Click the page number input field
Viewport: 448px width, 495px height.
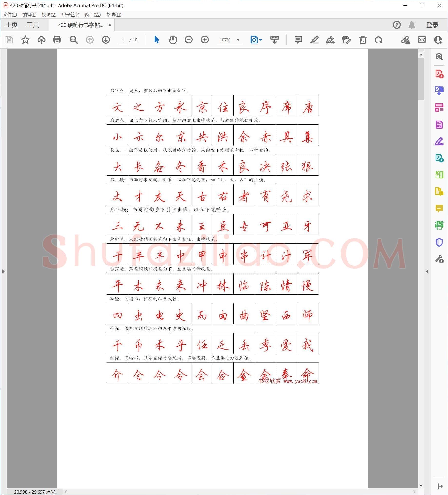point(123,40)
